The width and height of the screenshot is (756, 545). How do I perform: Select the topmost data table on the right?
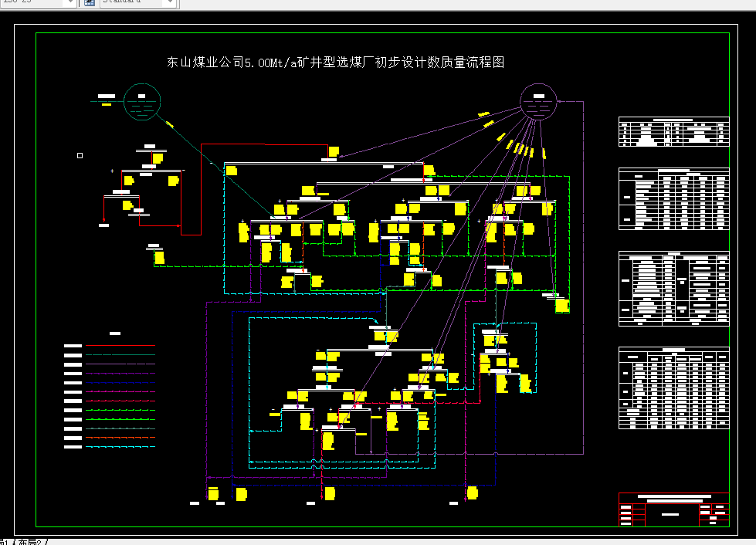(673, 131)
